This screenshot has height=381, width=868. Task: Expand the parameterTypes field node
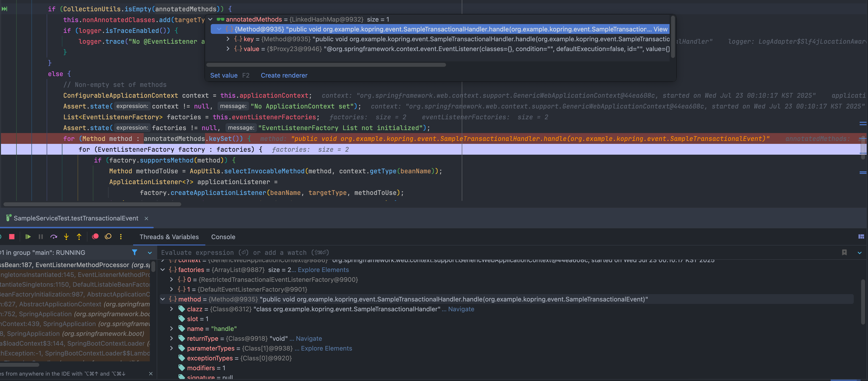tap(171, 348)
